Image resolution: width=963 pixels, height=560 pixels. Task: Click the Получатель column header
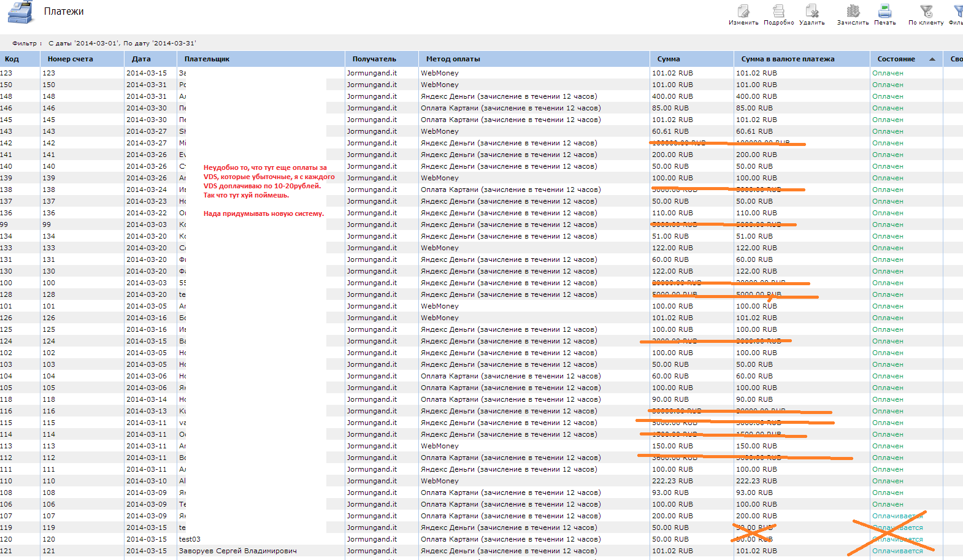(x=374, y=59)
